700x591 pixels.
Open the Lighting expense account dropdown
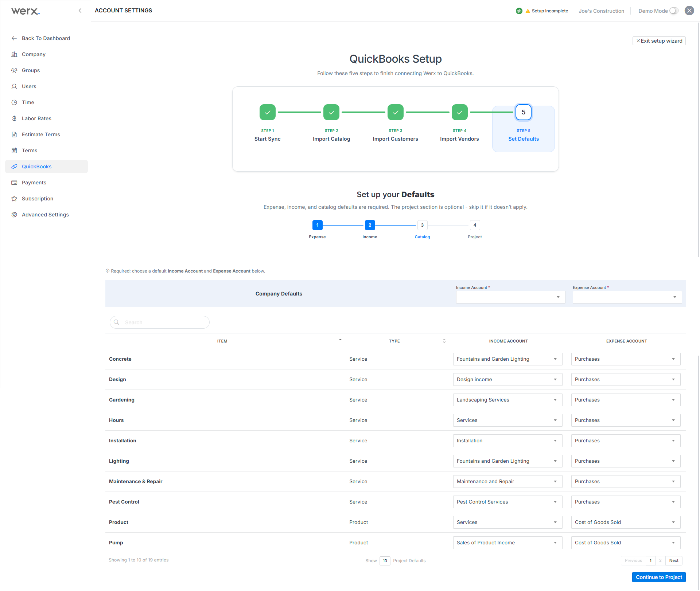(x=626, y=461)
